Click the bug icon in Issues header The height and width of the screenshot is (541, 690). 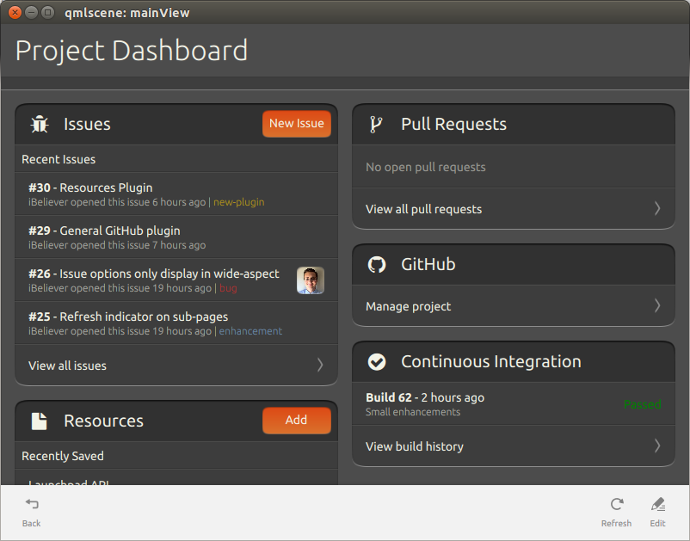click(x=40, y=124)
